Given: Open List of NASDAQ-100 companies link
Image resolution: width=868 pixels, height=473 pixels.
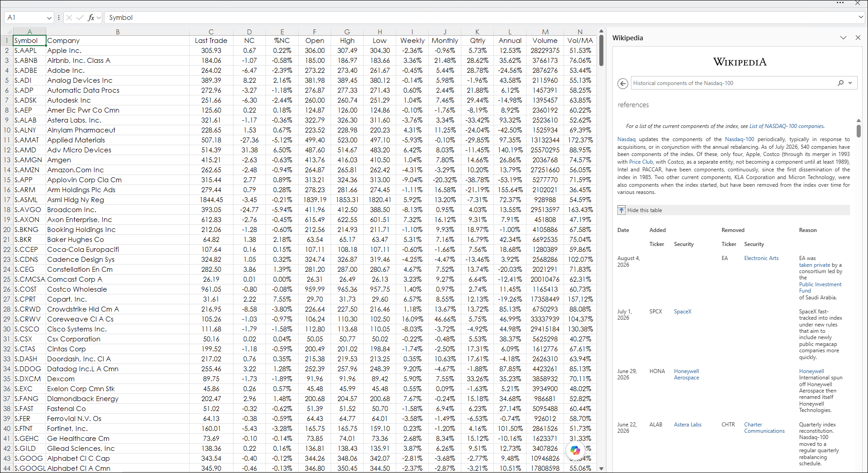Looking at the screenshot, I should tap(787, 126).
